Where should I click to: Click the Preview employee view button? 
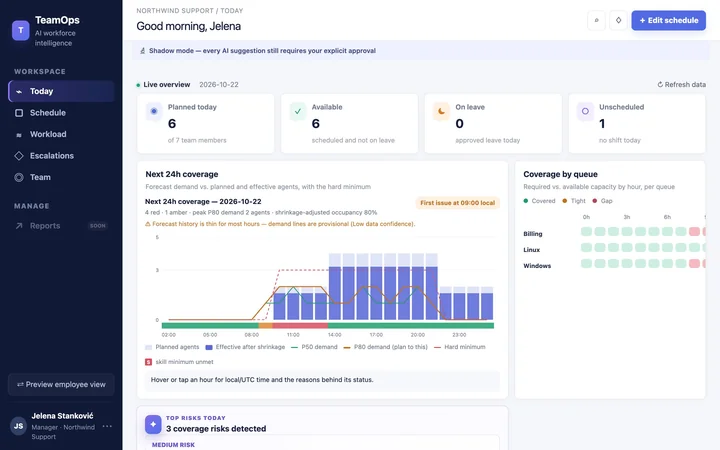coord(61,384)
